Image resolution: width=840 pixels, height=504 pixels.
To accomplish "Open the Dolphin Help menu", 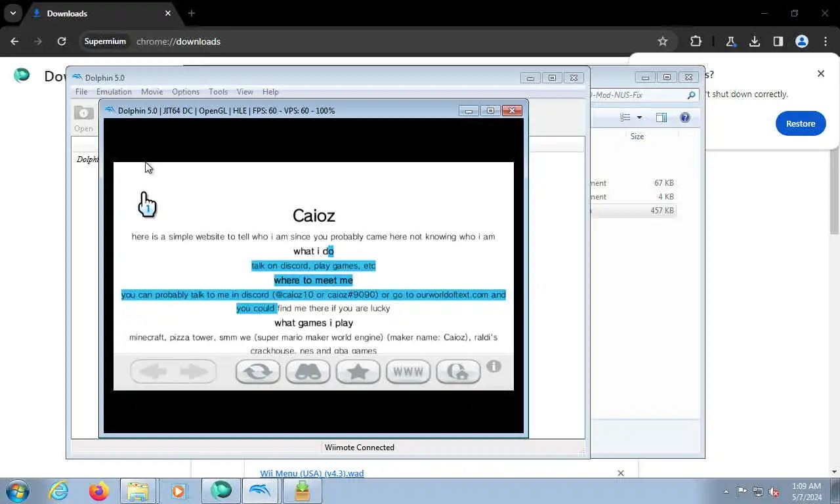I will [x=270, y=92].
